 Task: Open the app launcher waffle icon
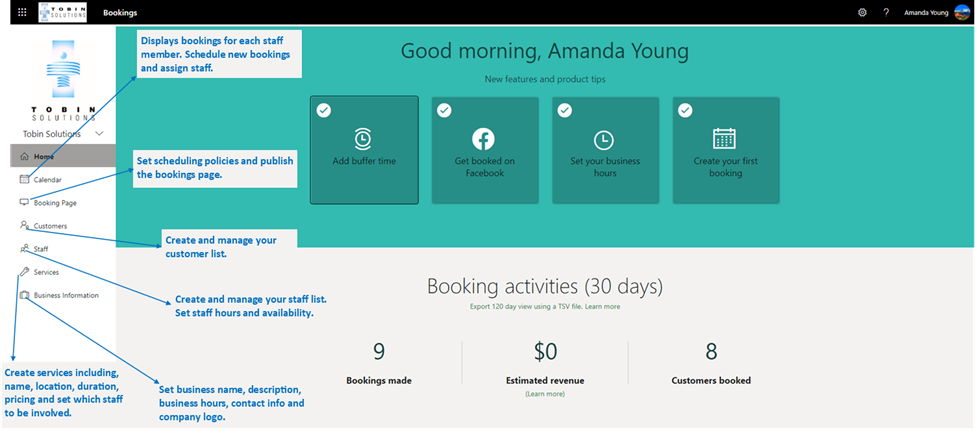[x=22, y=12]
